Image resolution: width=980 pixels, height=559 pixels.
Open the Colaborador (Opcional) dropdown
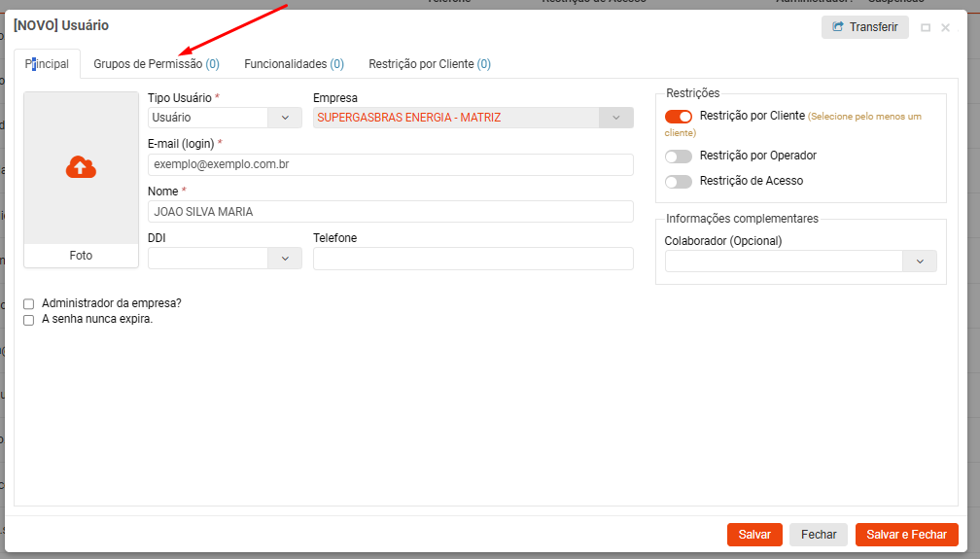[x=919, y=262]
